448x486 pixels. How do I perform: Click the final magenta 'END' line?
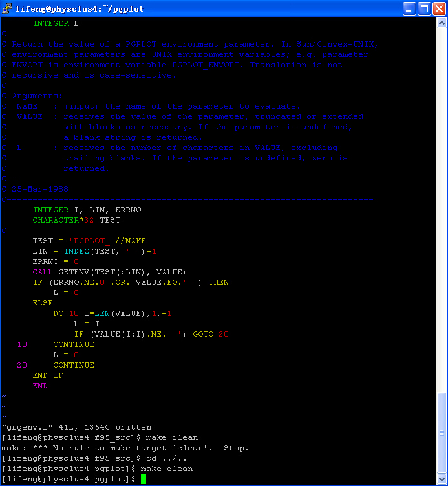pyautogui.click(x=40, y=386)
